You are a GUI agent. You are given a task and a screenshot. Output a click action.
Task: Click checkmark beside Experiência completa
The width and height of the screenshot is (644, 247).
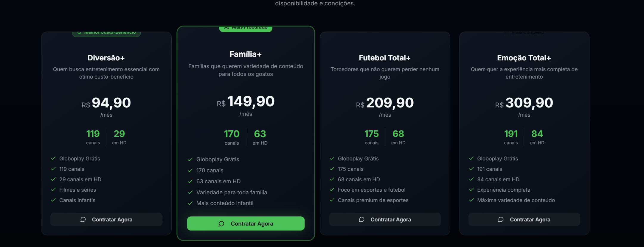471,190
